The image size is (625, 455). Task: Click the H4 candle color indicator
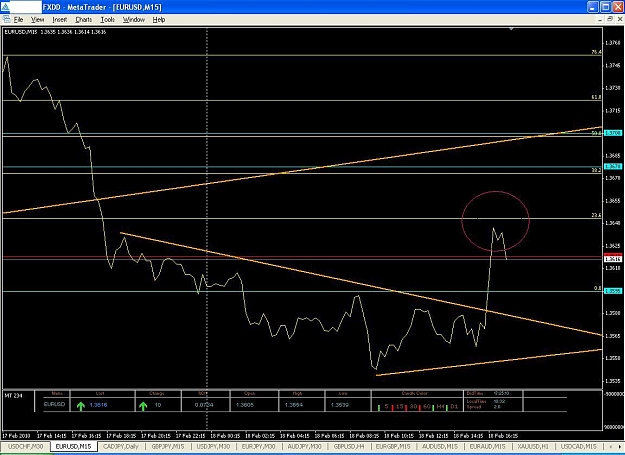440,407
